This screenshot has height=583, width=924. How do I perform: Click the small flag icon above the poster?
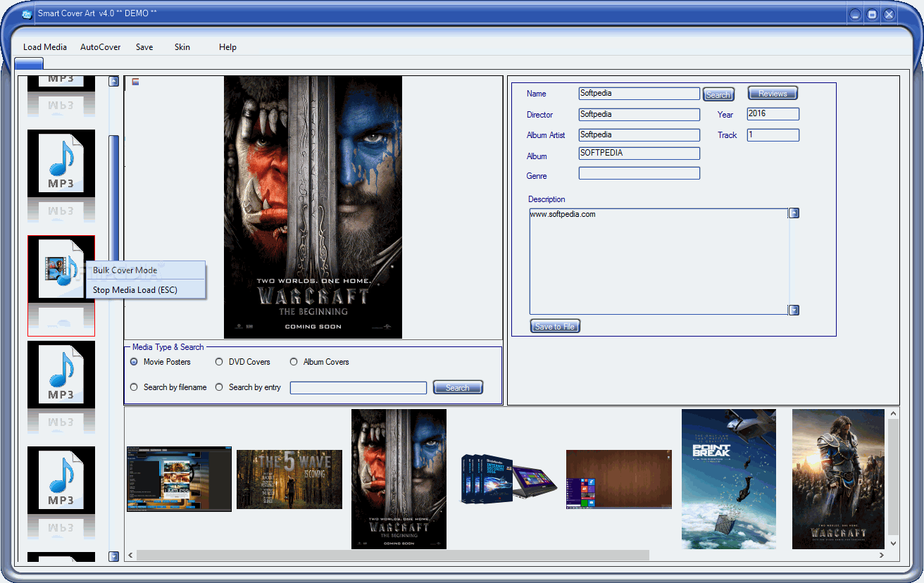pos(135,82)
